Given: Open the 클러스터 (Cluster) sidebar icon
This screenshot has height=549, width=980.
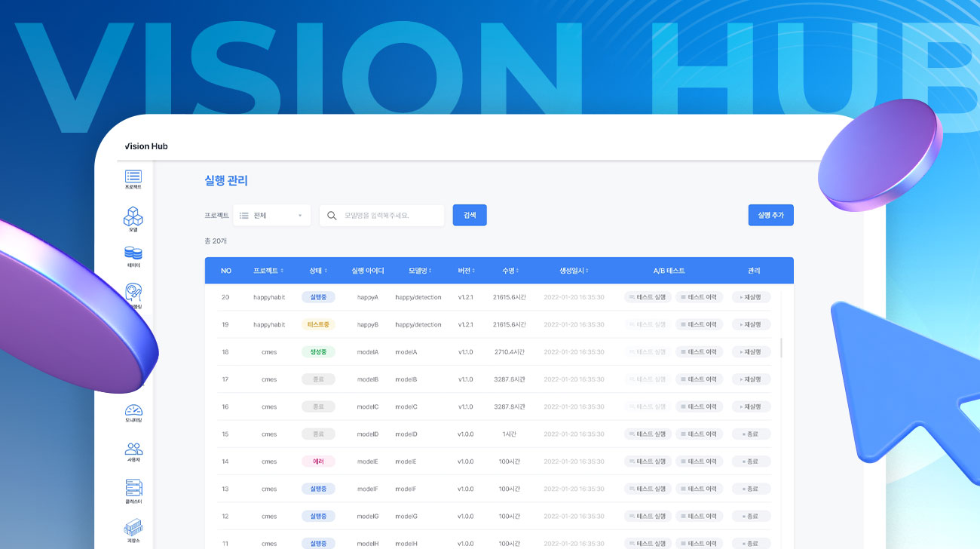Looking at the screenshot, I should [133, 490].
